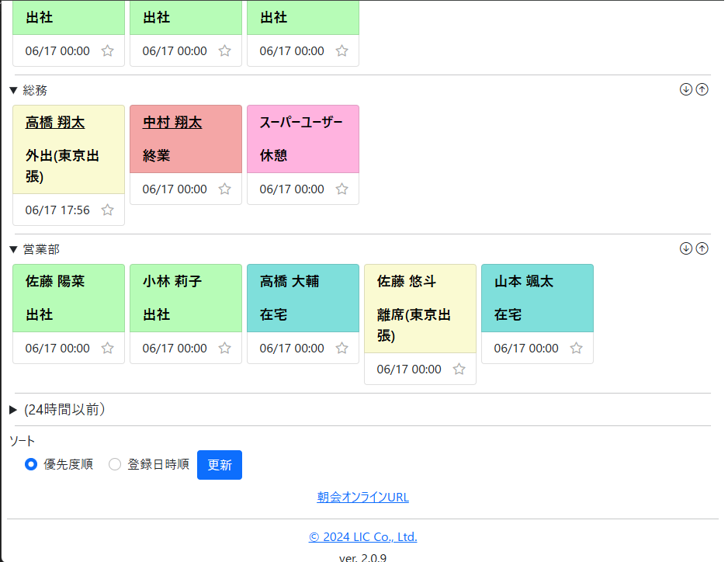The height and width of the screenshot is (562, 728).
Task: Star 高橋 大輔's 在宅 card
Action: point(341,348)
